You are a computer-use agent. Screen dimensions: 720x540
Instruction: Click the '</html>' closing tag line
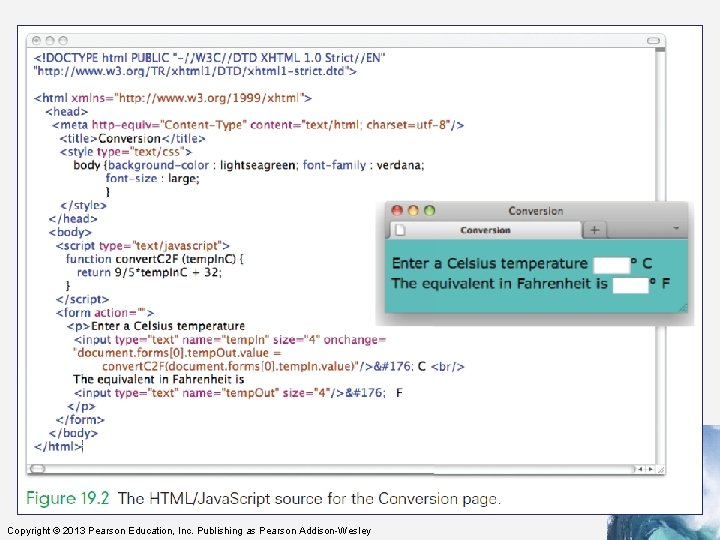pos(58,446)
